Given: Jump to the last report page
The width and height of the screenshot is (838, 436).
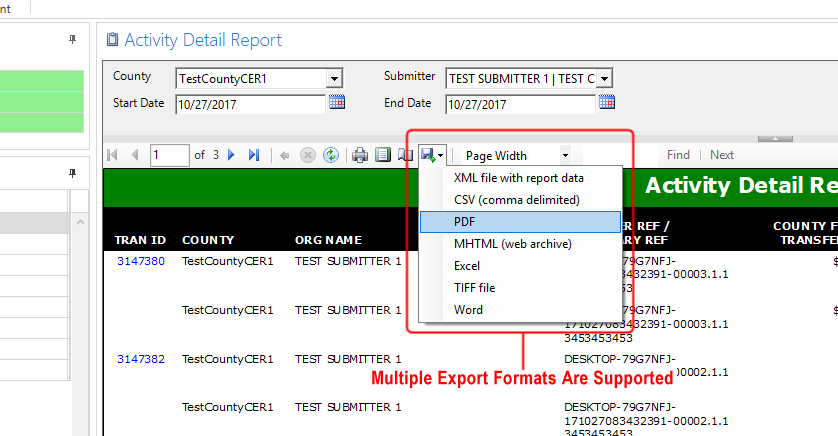Looking at the screenshot, I should [254, 155].
